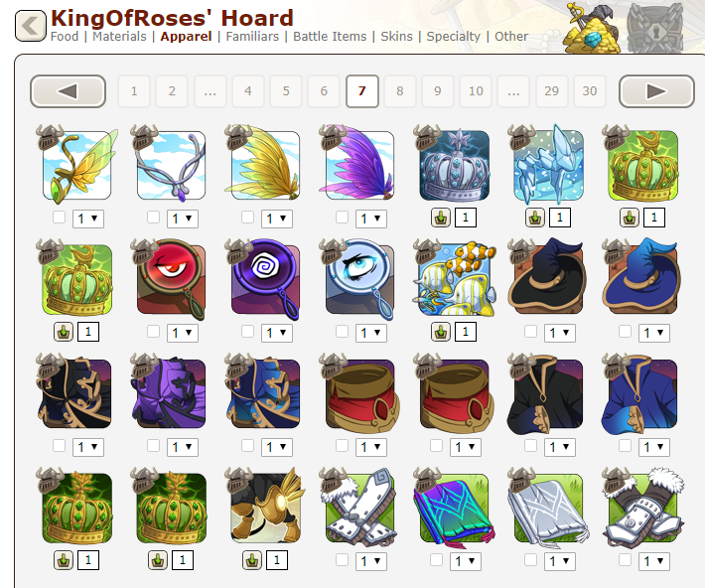Select the ice crystal claw apparel item

(x=549, y=165)
